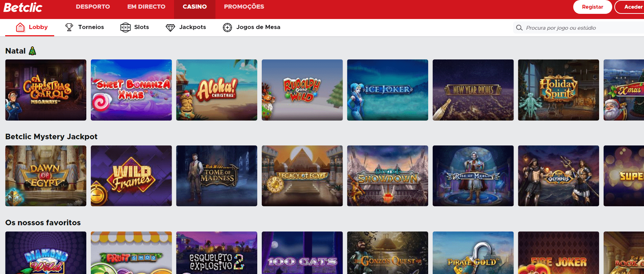Open Tome of Madness slot
Image resolution: width=644 pixels, height=274 pixels.
(x=217, y=176)
